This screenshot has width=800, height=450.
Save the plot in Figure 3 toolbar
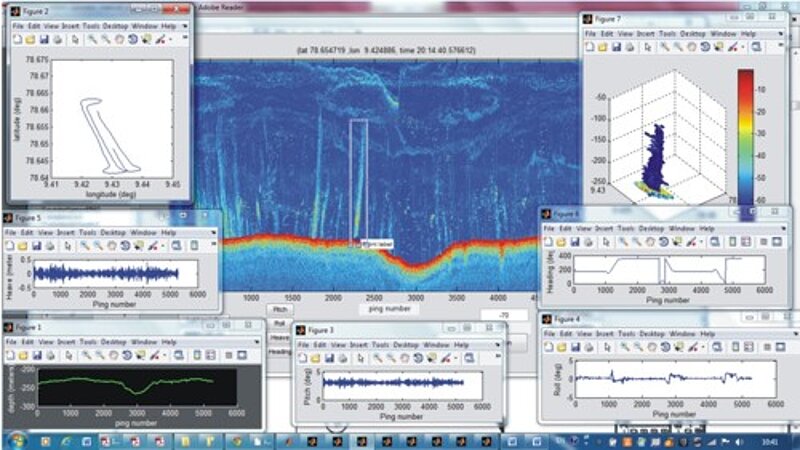pos(330,357)
